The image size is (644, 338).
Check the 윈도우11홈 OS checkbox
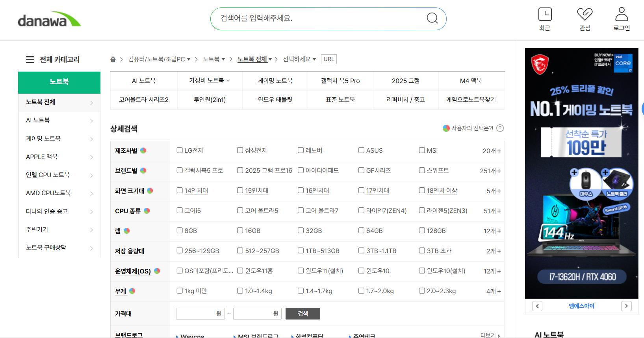point(240,271)
